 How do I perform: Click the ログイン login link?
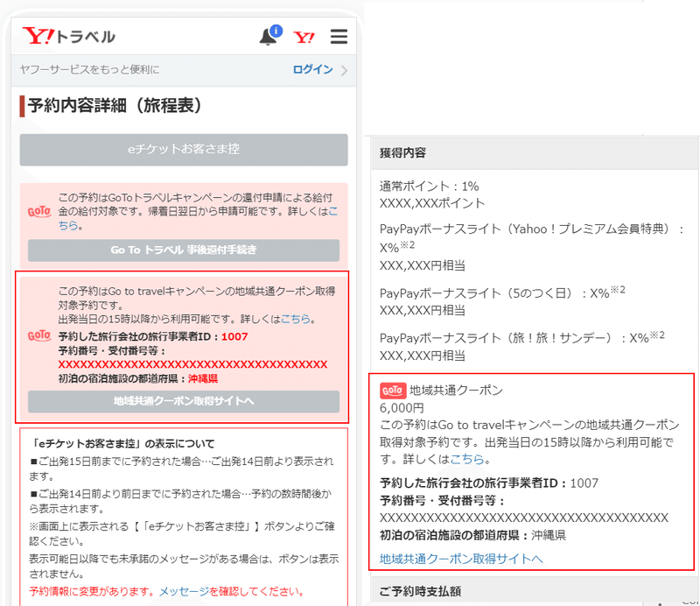(x=312, y=69)
